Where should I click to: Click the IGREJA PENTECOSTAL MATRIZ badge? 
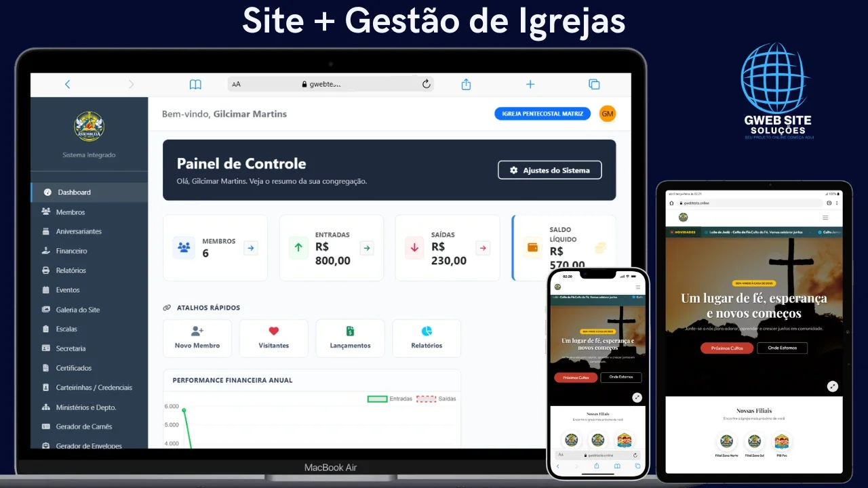[542, 114]
